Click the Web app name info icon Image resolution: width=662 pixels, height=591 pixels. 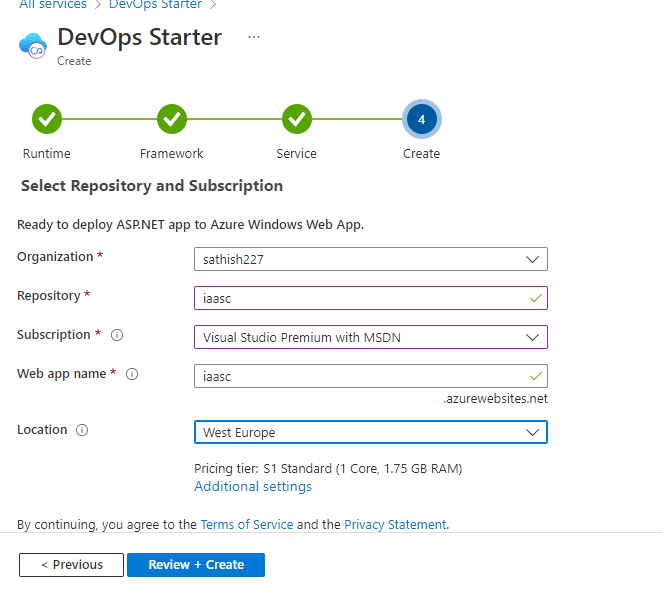coord(132,374)
